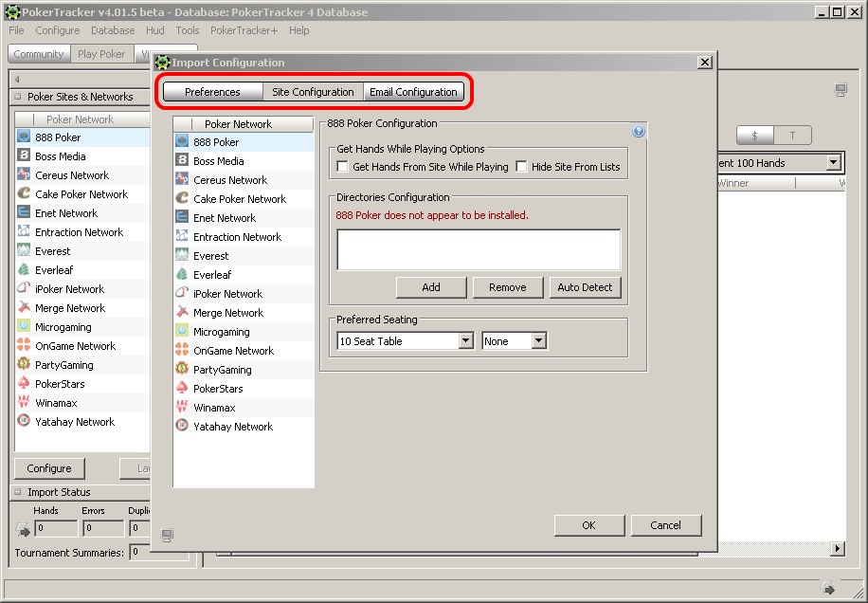This screenshot has height=603, width=868.
Task: Click Tournament Summaries count field
Action: pyautogui.click(x=140, y=552)
